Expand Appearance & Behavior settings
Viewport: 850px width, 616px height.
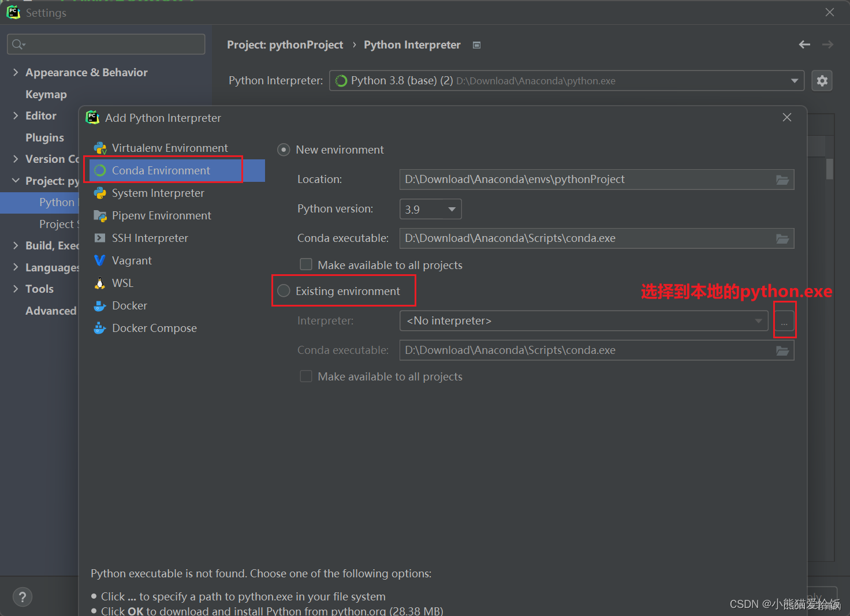[x=16, y=72]
